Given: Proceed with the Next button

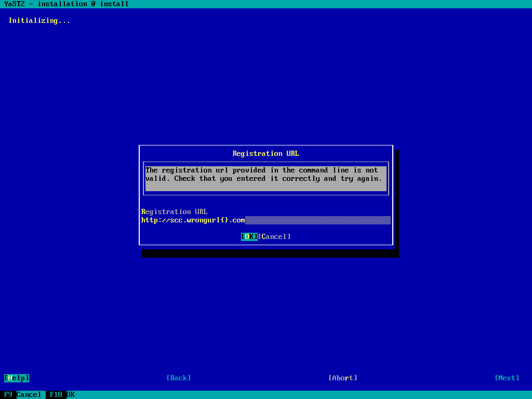Looking at the screenshot, I should click(507, 378).
